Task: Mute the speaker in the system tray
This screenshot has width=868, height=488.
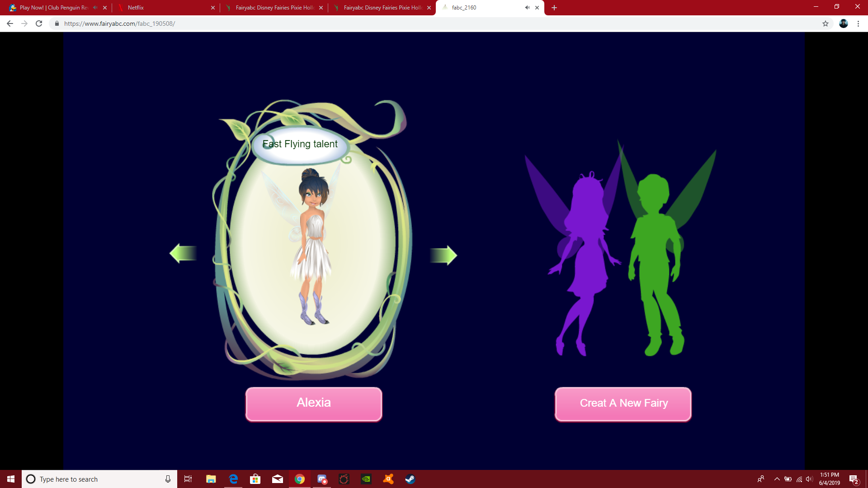Action: pyautogui.click(x=810, y=479)
